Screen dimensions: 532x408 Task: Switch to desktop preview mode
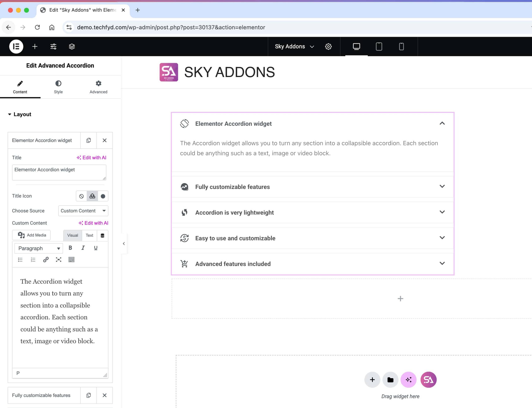pos(356,46)
